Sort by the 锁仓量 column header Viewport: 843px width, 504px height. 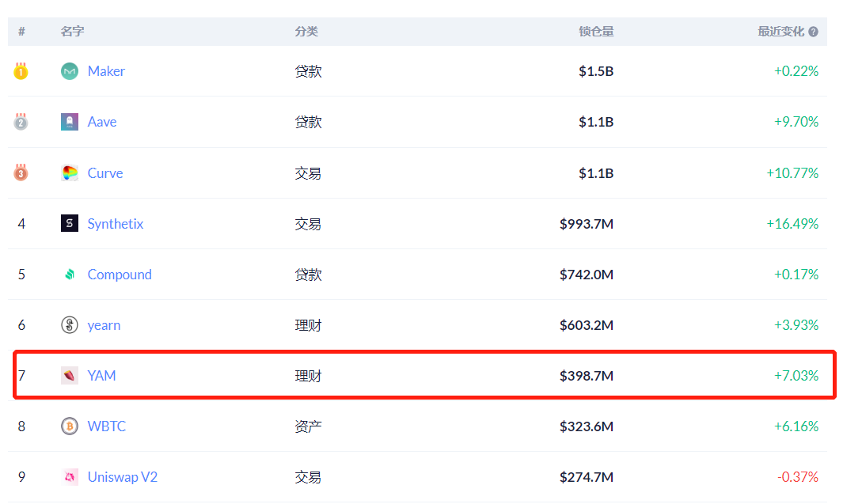596,32
